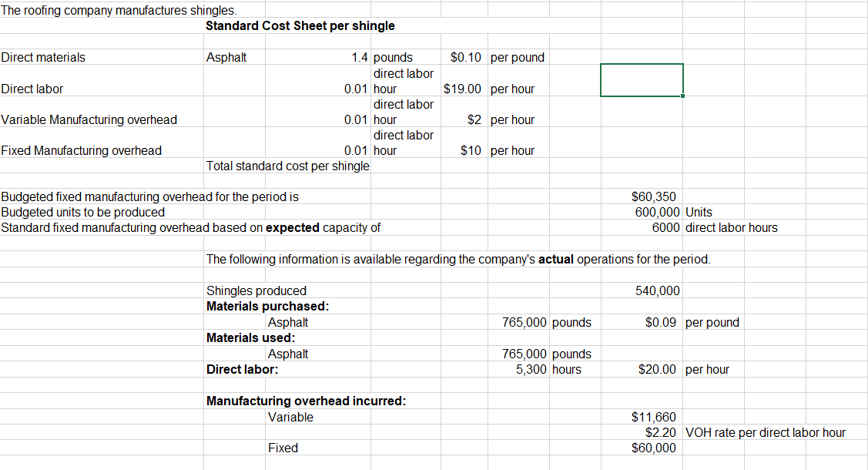
Task: Click the currently outlined empty selection cell
Action: tap(642, 79)
